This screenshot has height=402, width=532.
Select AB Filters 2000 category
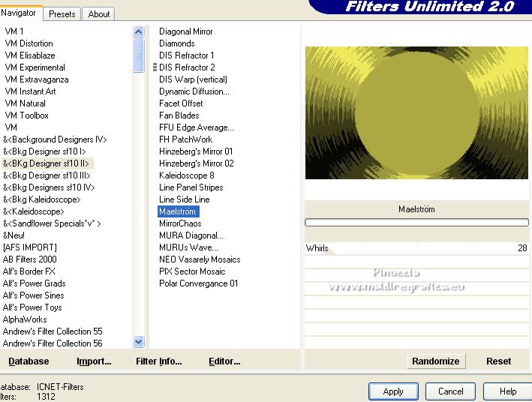tap(29, 259)
